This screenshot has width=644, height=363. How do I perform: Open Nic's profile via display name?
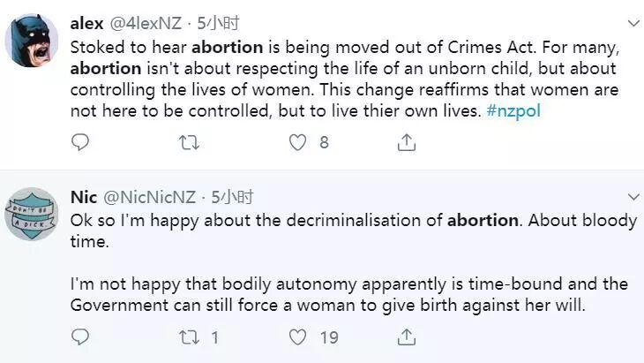point(84,197)
